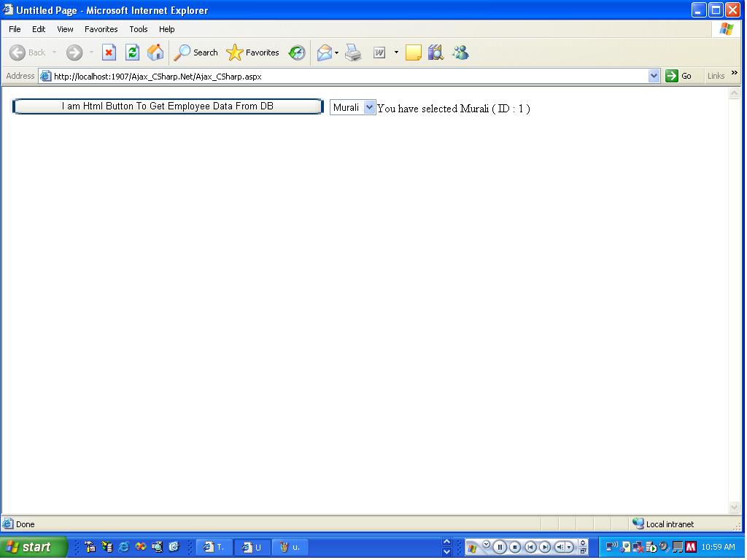Click the 10:59 AM taskbar clock
747x560 pixels.
(718, 547)
